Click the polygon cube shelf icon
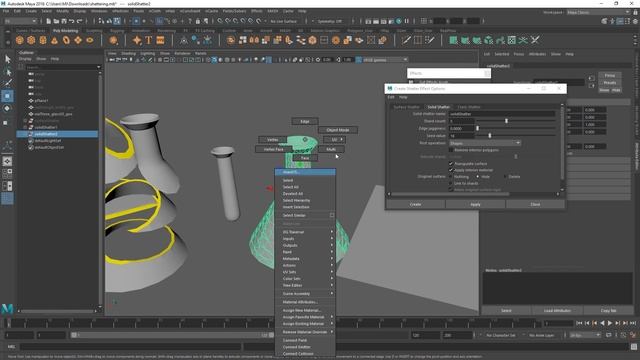The image size is (640, 360). pos(31,40)
